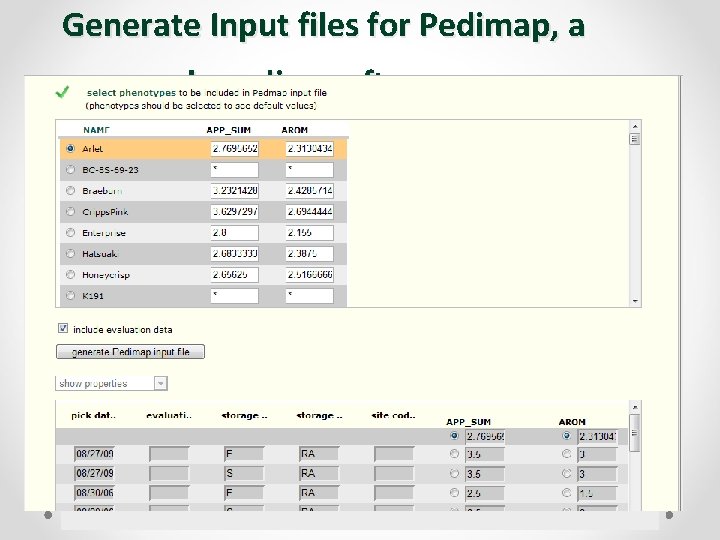Click the Honeycrisp APP_SUM value field
The width and height of the screenshot is (720, 540).
pyautogui.click(x=235, y=275)
